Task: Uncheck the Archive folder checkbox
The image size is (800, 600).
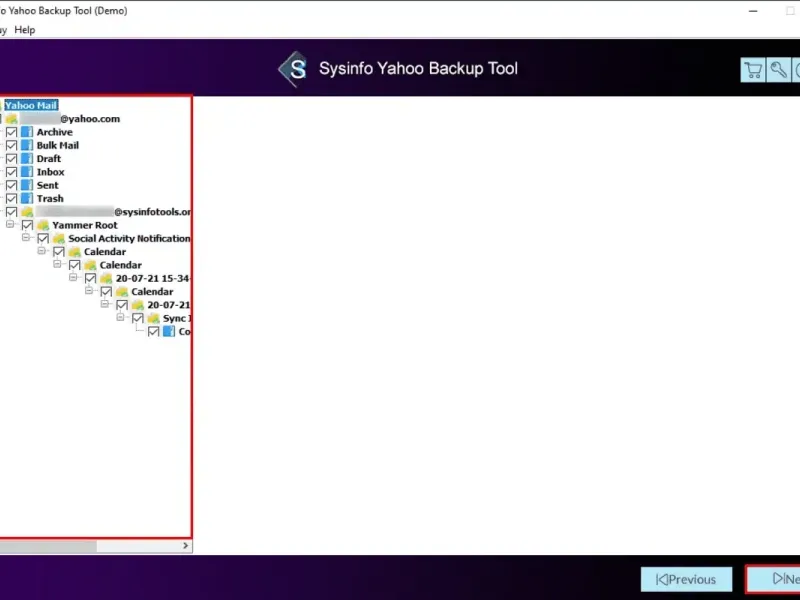Action: coord(11,132)
